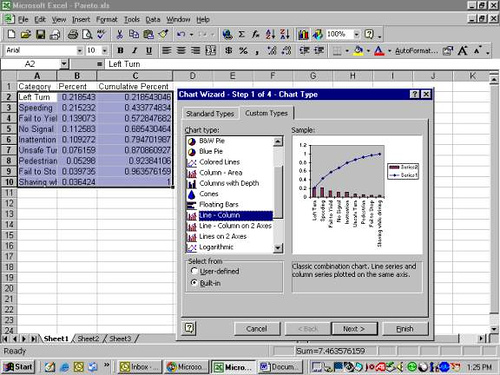
Task: Click the Paste clipboard icon
Action: [x=148, y=34]
